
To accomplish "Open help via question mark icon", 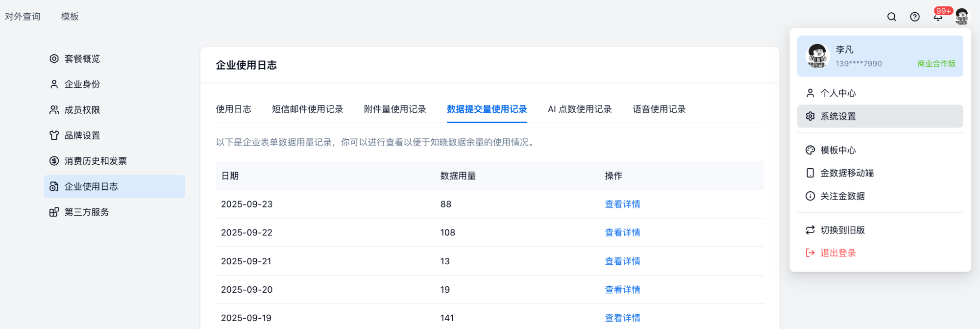I will click(914, 17).
